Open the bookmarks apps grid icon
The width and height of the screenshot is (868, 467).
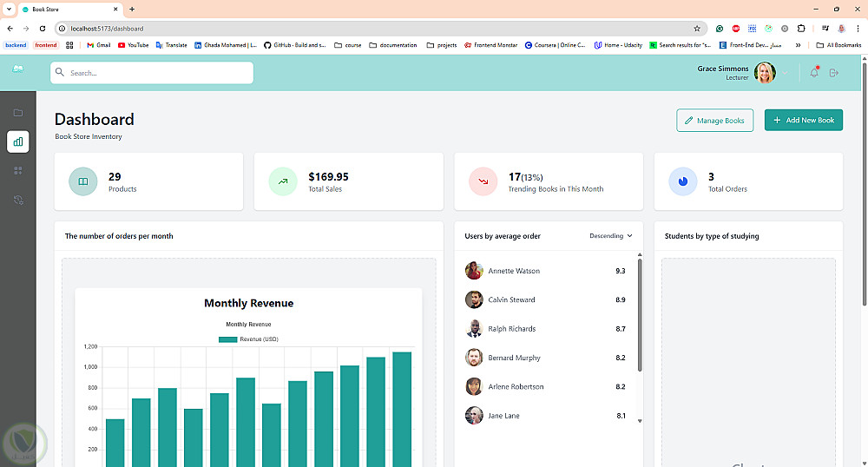[x=69, y=45]
